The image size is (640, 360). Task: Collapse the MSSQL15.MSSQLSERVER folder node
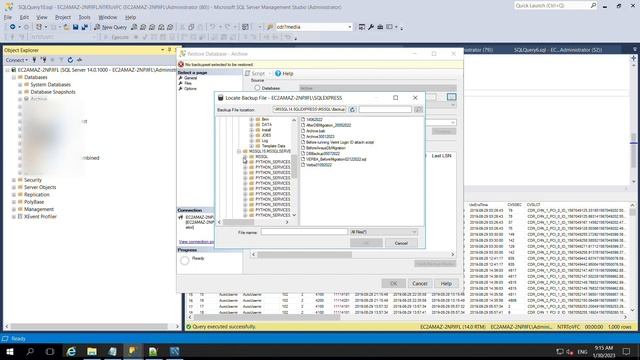tap(239, 151)
